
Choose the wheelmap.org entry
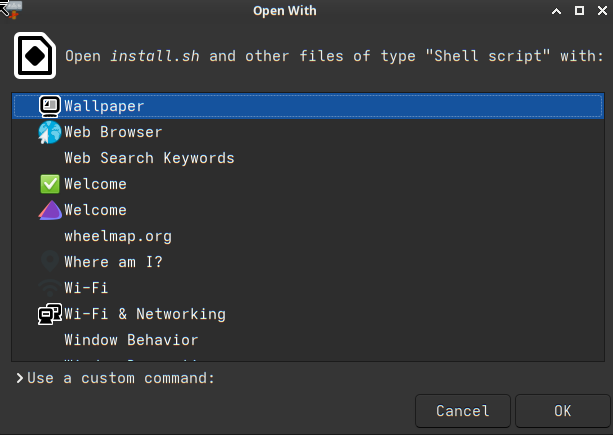pos(308,236)
